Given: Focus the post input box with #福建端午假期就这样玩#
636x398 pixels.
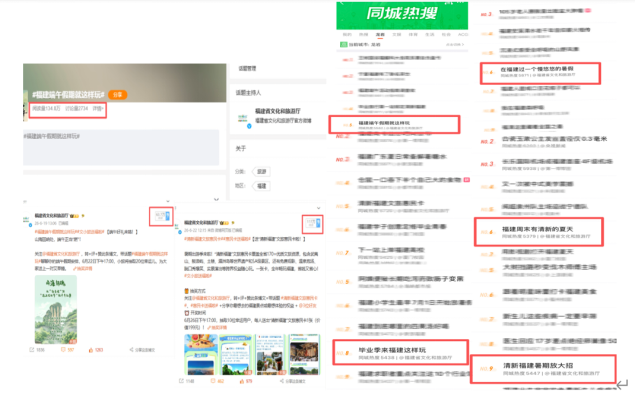Looking at the screenshot, I should coord(121,147).
